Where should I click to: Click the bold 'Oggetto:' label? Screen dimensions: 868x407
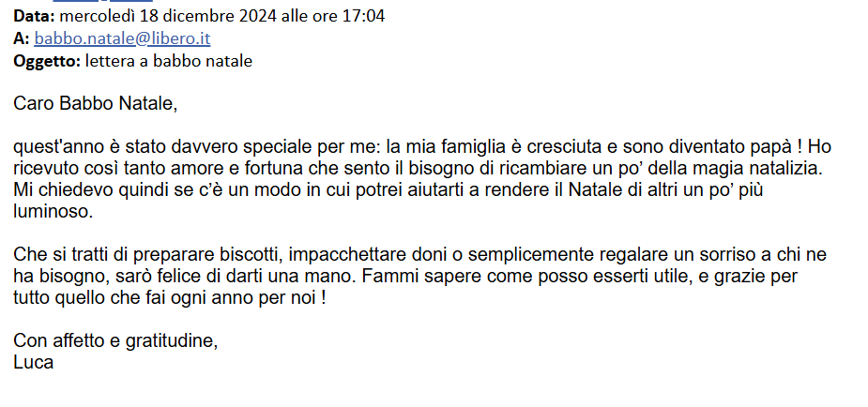(47, 61)
